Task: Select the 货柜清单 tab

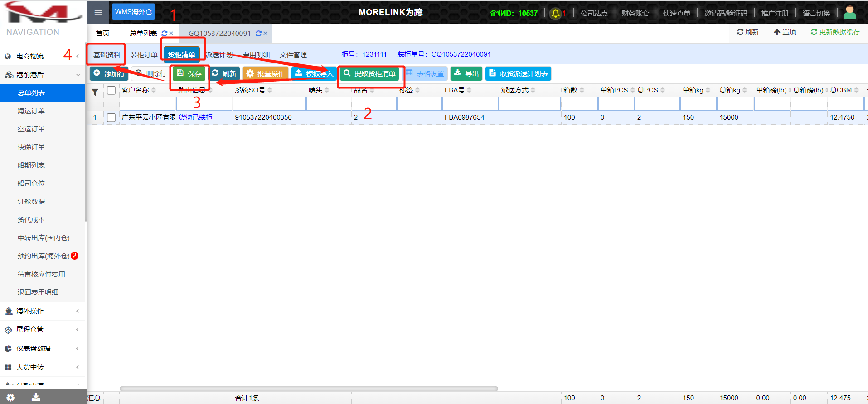Action: coord(181,54)
